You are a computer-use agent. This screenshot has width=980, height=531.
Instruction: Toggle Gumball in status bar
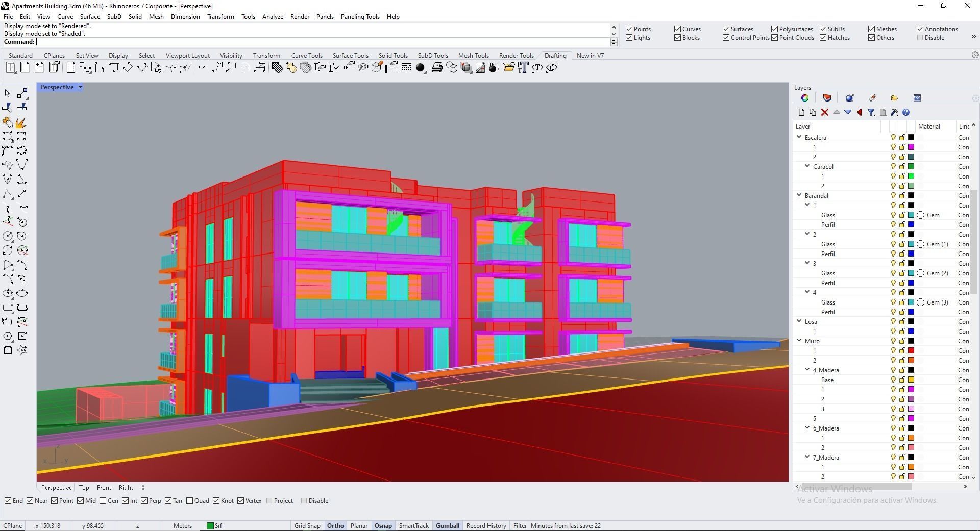(448, 526)
